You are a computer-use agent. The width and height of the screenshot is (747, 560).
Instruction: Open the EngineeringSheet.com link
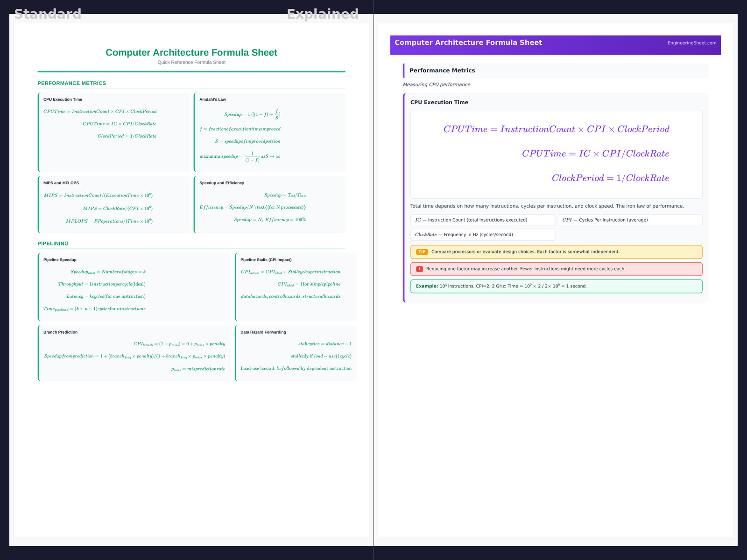(691, 43)
